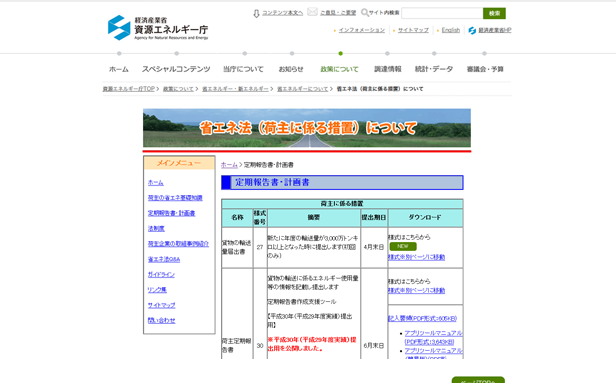Click the METI logo icon beside 経済産業省HP

click(x=472, y=30)
